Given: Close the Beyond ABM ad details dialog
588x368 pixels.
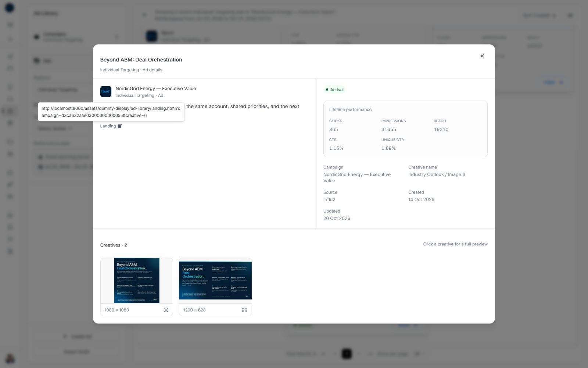Looking at the screenshot, I should pos(482,56).
